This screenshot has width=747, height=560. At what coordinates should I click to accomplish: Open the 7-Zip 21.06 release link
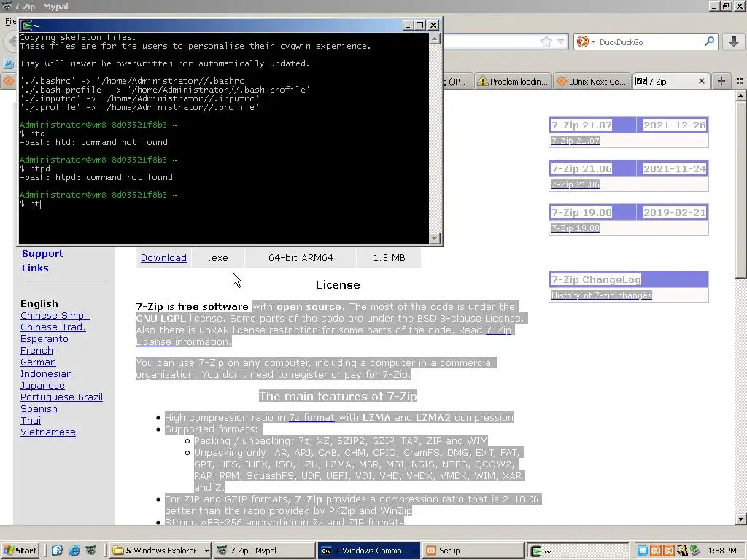tap(575, 184)
